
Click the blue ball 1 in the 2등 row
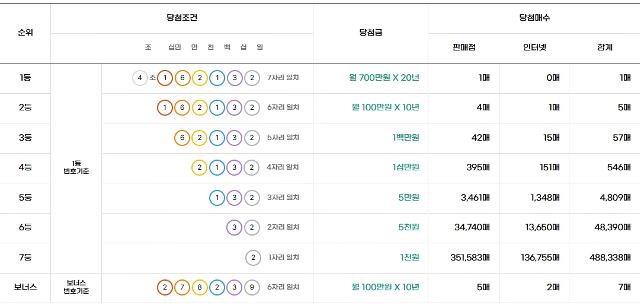[x=217, y=108]
